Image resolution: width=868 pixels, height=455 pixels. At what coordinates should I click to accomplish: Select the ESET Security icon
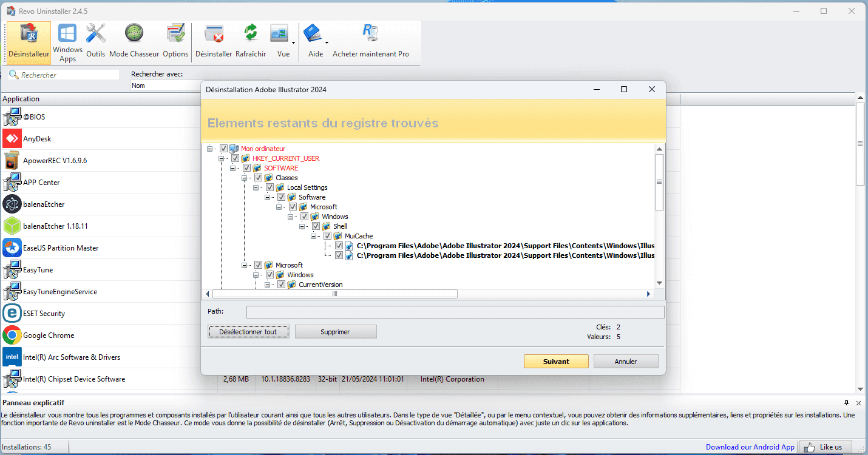12,314
